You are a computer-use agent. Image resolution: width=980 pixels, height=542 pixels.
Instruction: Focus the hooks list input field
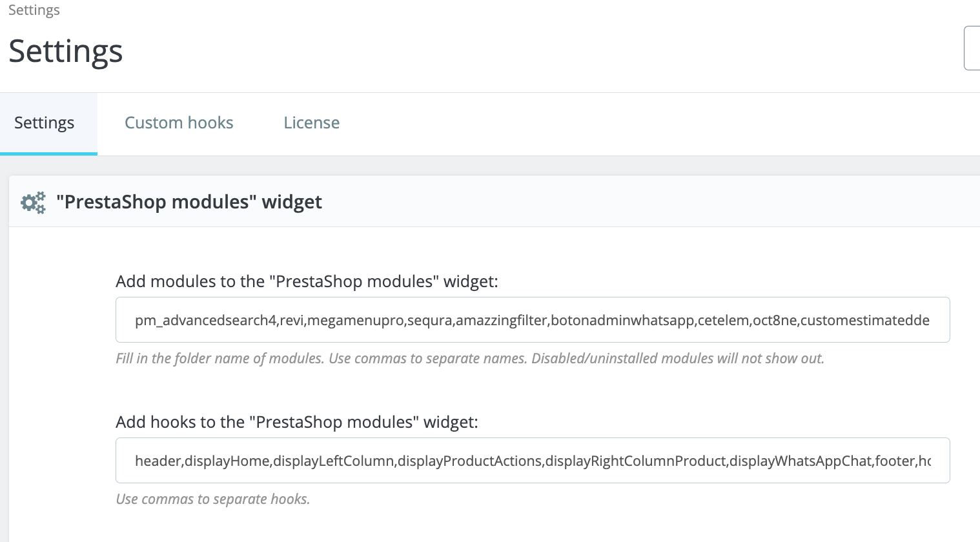532,461
